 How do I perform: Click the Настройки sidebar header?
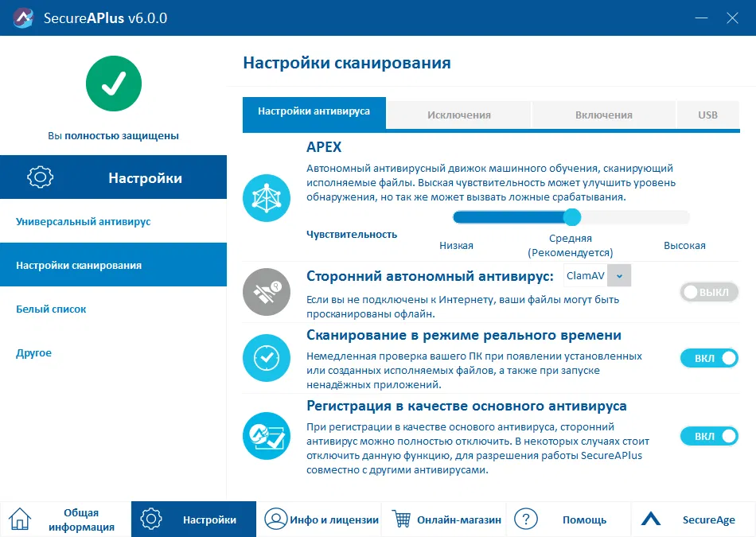click(113, 177)
